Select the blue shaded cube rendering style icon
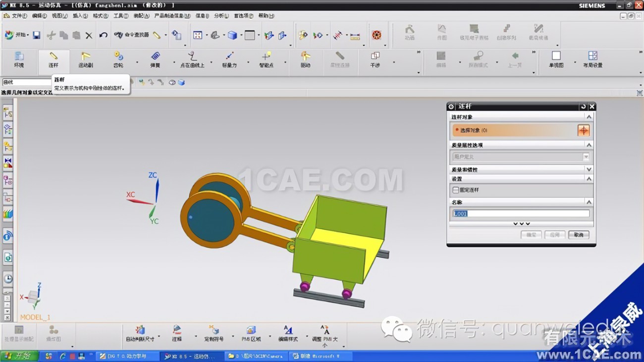 tap(232, 35)
